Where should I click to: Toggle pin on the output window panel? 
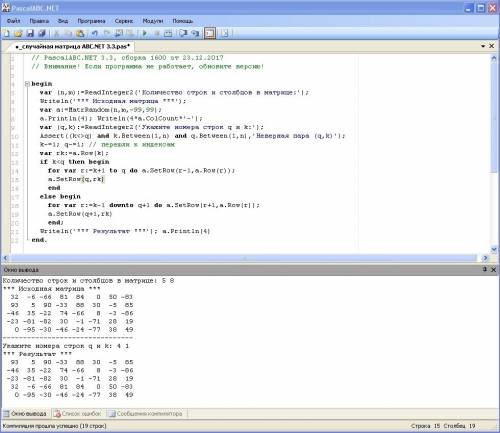[485, 269]
